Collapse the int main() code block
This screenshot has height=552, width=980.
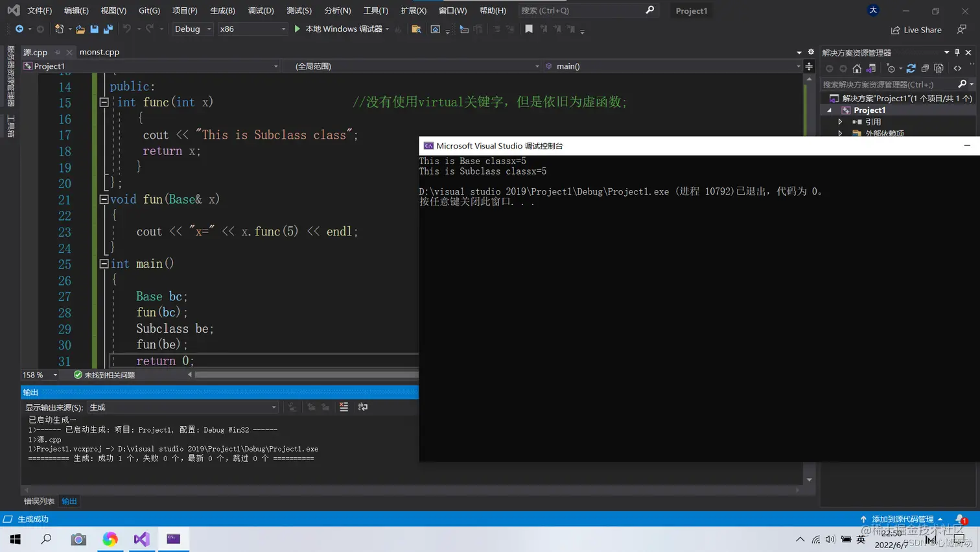pyautogui.click(x=104, y=264)
